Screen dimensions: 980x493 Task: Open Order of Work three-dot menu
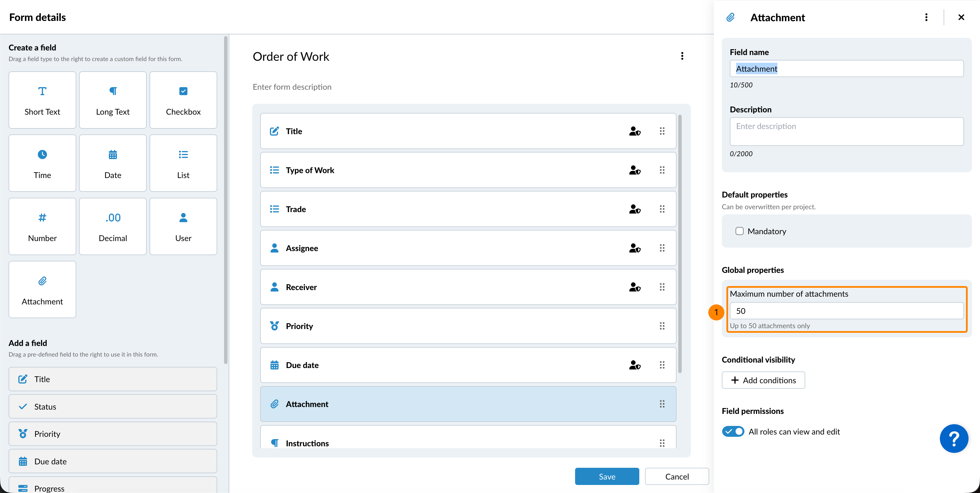(x=682, y=56)
